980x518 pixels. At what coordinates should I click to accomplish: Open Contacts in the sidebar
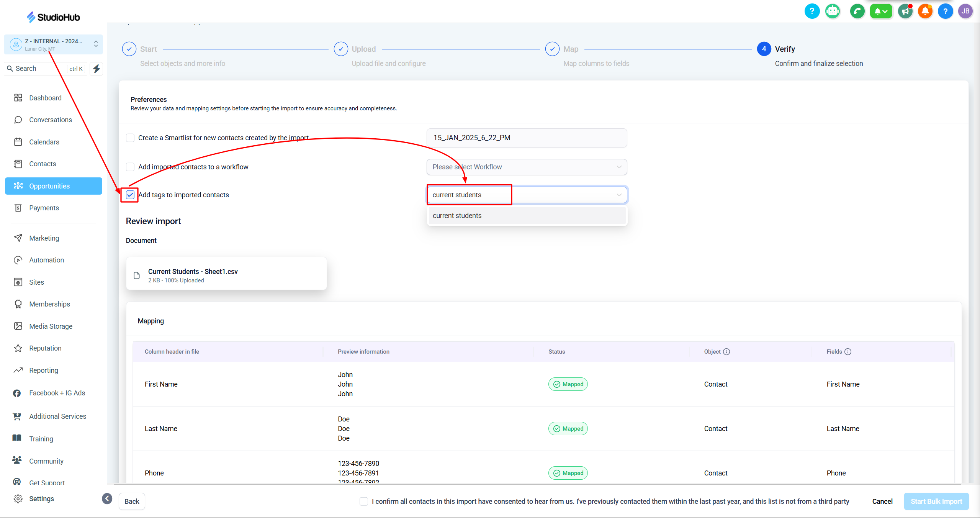coord(43,164)
